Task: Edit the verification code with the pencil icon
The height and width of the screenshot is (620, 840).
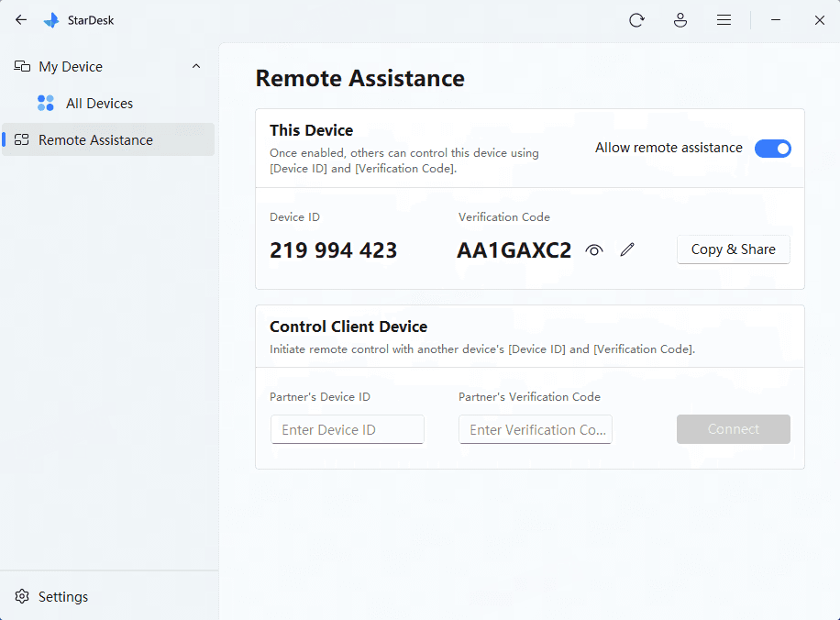Action: [x=627, y=249]
